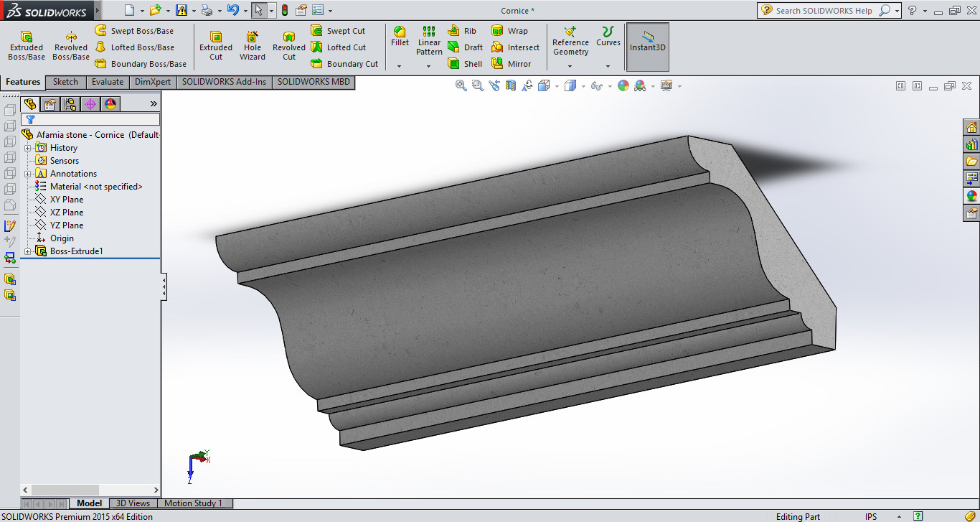The height and width of the screenshot is (522, 980).
Task: Open the Hole Wizard tool
Action: click(x=253, y=46)
